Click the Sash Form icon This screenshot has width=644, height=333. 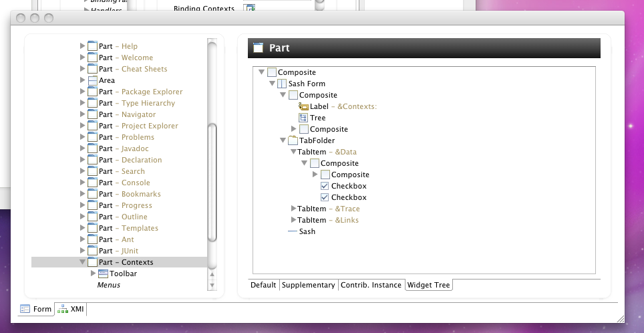click(282, 84)
